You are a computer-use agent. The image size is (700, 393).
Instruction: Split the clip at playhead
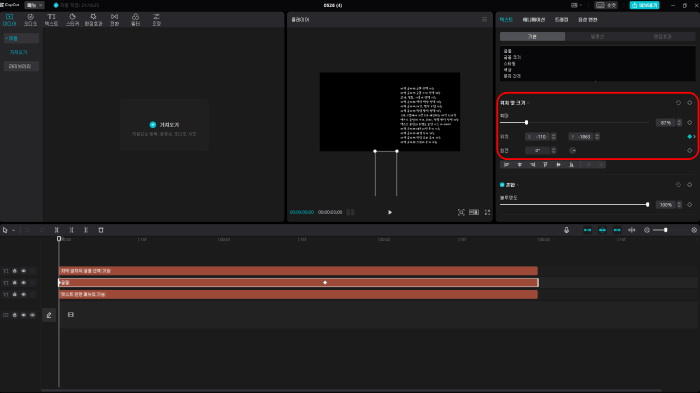pyautogui.click(x=57, y=230)
